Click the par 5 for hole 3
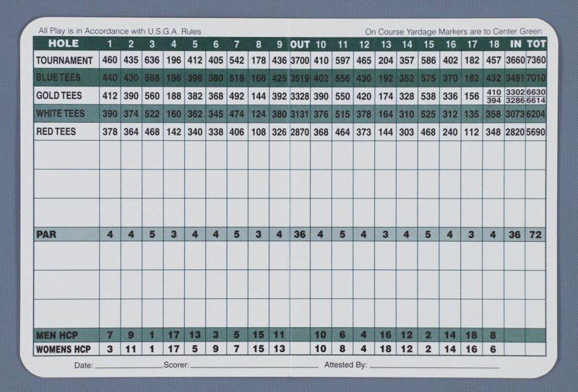578x392 pixels. pos(152,235)
